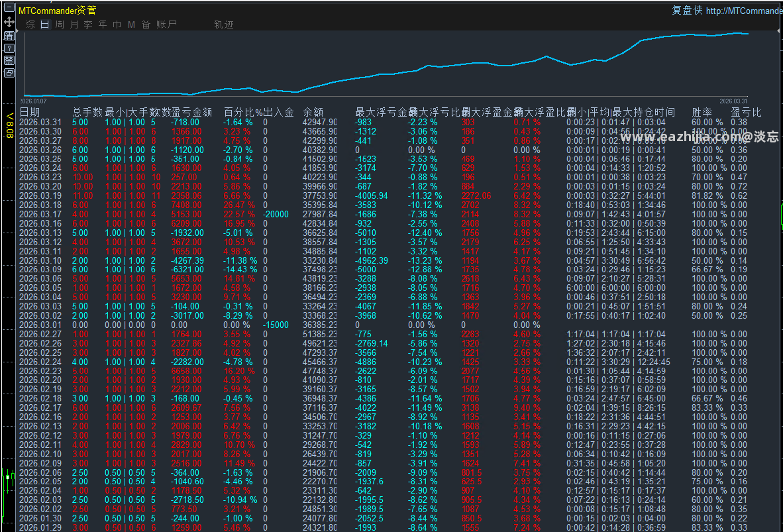Screen dimensions: 783x532
Task: Select the M tab
Action: [131, 25]
